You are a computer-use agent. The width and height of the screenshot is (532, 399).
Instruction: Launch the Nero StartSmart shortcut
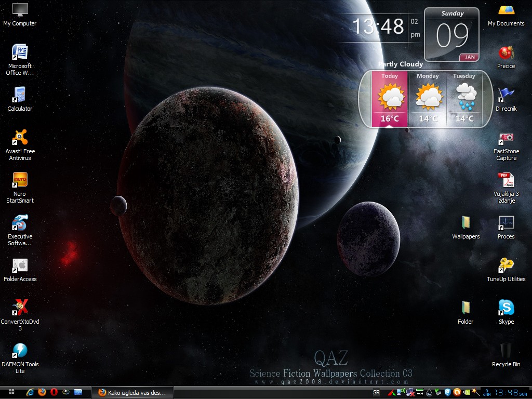point(20,188)
